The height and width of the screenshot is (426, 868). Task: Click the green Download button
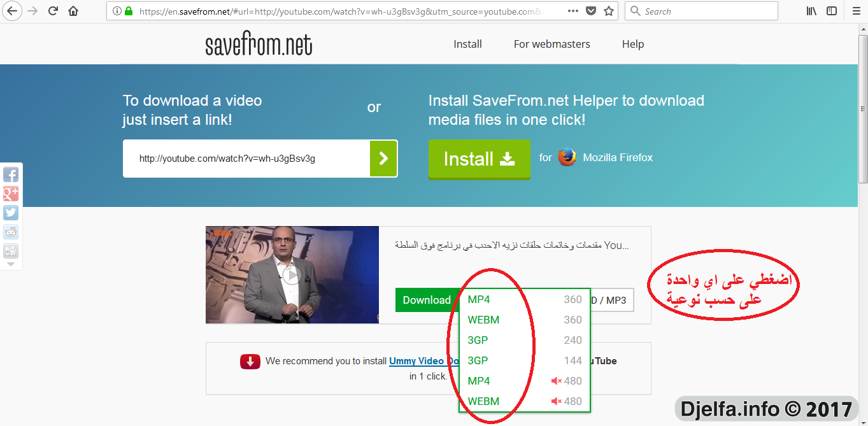[427, 300]
